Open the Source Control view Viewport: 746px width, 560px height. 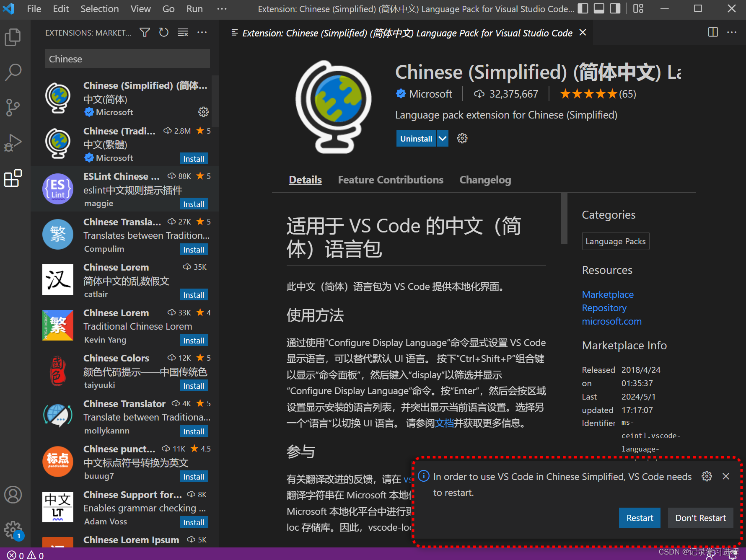coord(13,107)
